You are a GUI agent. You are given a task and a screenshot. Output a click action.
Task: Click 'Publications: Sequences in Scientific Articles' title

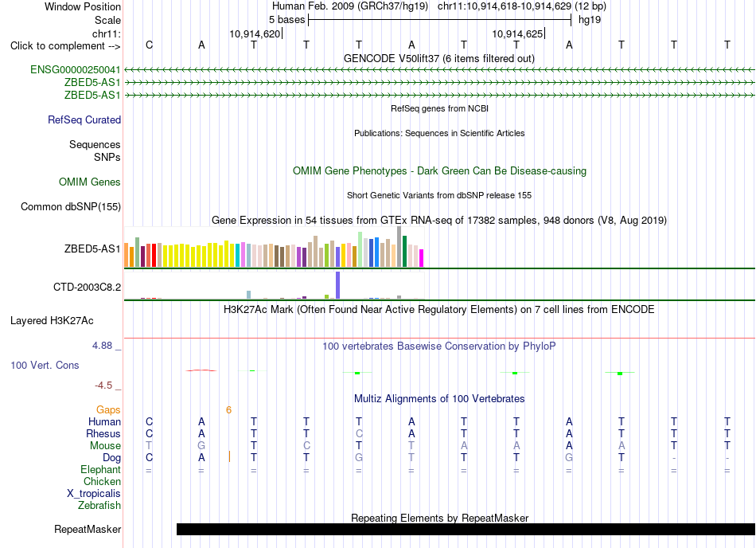(439, 133)
